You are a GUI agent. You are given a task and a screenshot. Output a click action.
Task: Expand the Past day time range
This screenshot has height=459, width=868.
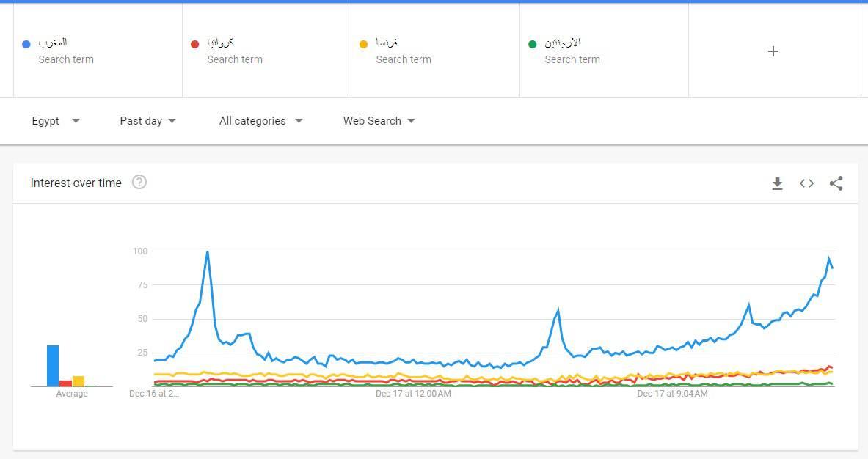[147, 121]
